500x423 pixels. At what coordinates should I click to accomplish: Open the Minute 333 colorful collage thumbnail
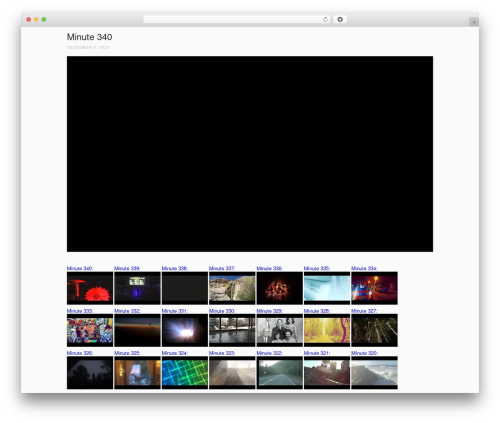(x=90, y=330)
